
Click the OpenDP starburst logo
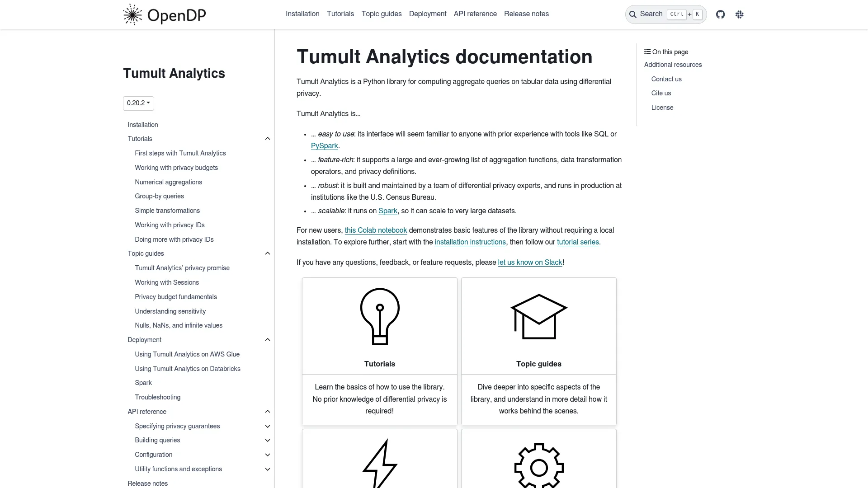(132, 14)
